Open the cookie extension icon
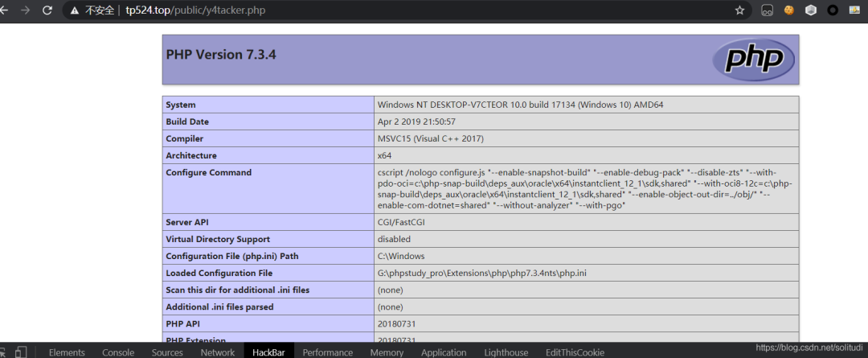This screenshot has height=358, width=868. (x=789, y=10)
